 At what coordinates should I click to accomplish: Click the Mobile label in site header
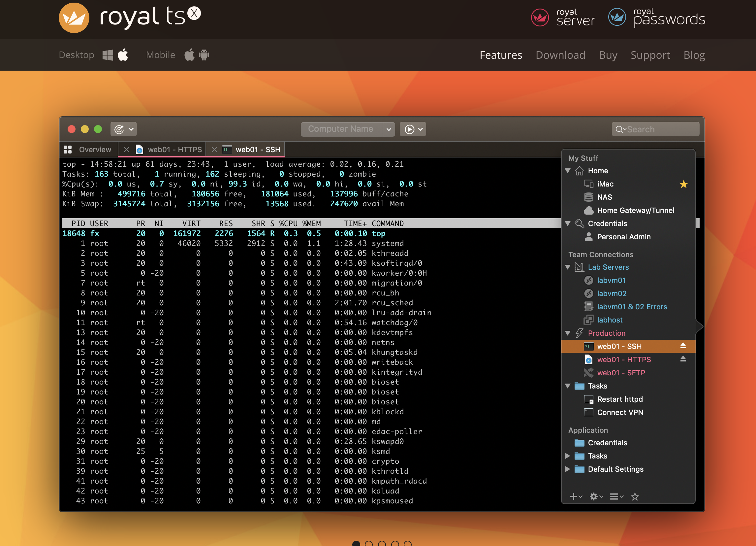[x=160, y=55]
